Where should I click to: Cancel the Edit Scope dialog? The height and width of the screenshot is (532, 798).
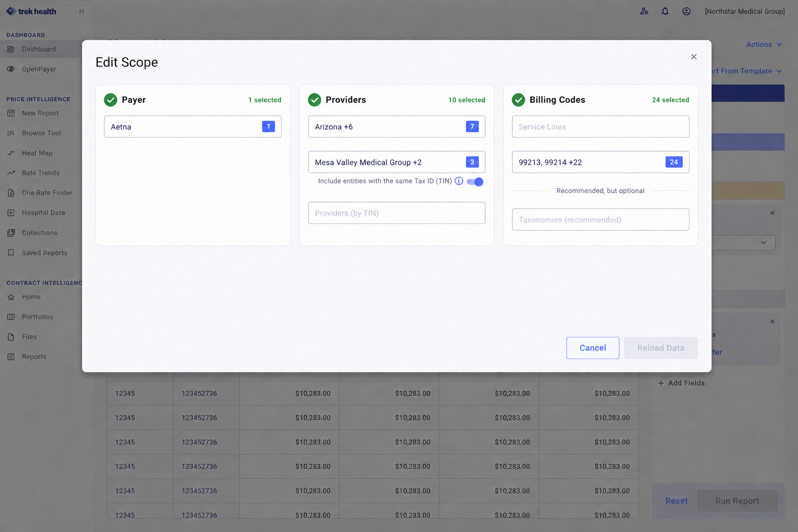pos(593,348)
